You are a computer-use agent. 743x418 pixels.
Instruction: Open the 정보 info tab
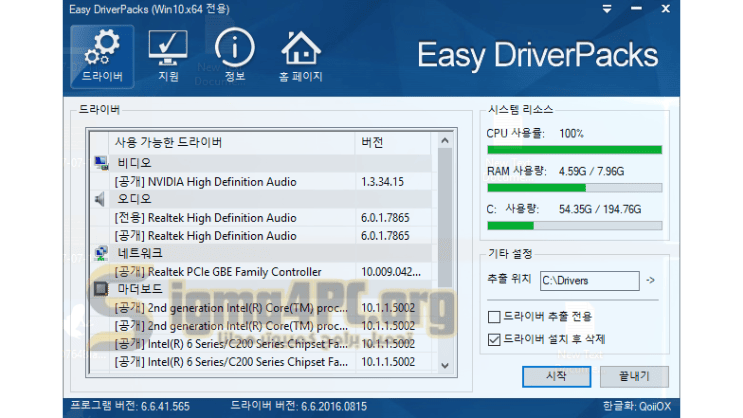coord(235,56)
